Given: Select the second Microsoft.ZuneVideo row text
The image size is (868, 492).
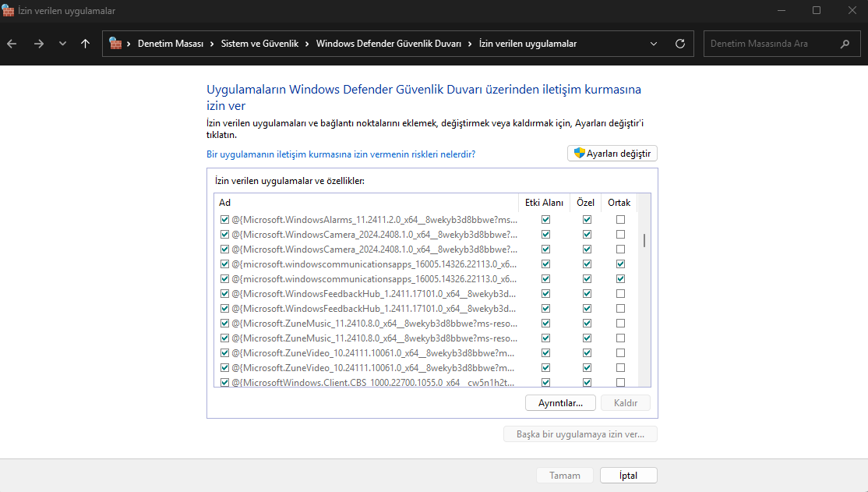Looking at the screenshot, I should pyautogui.click(x=373, y=368).
